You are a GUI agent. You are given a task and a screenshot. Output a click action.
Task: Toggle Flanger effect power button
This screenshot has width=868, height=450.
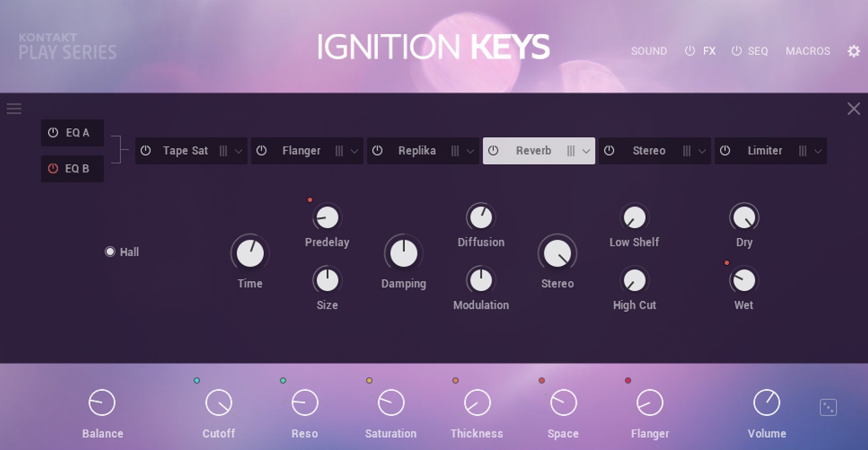pos(261,150)
